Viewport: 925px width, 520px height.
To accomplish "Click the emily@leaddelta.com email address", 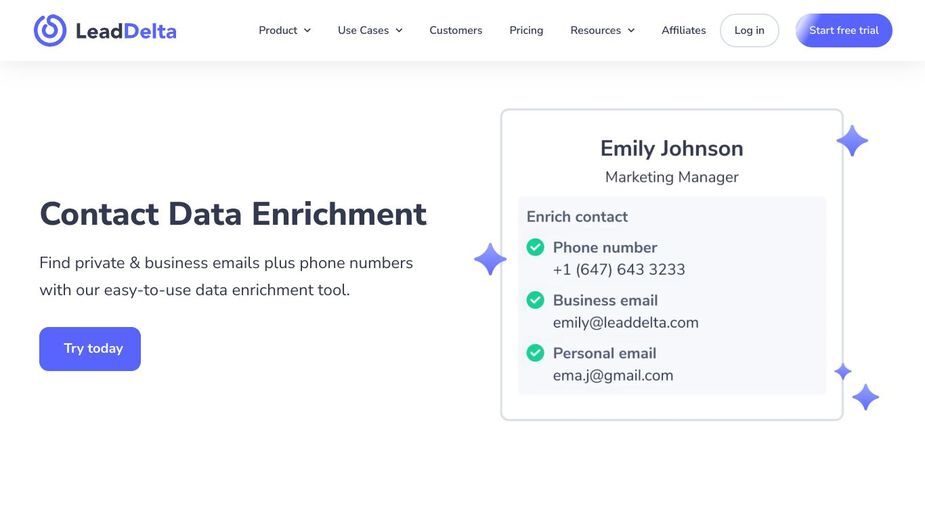I will (x=625, y=323).
